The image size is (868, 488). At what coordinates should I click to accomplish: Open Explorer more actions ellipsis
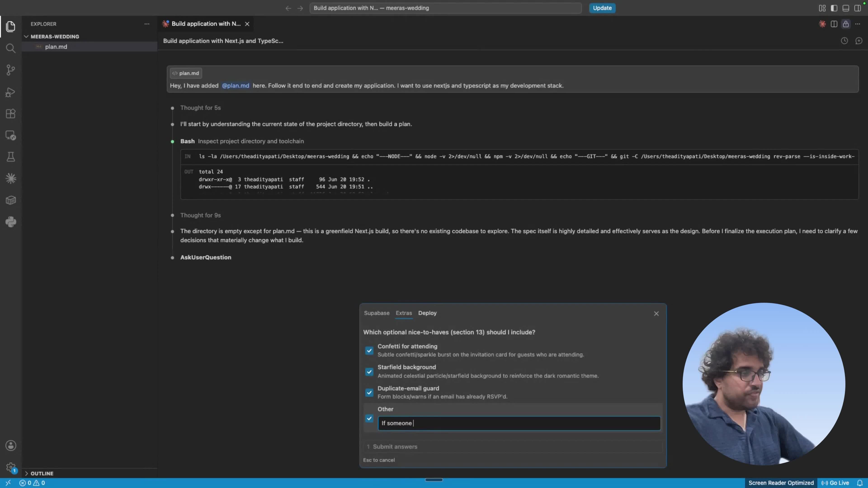click(x=147, y=24)
